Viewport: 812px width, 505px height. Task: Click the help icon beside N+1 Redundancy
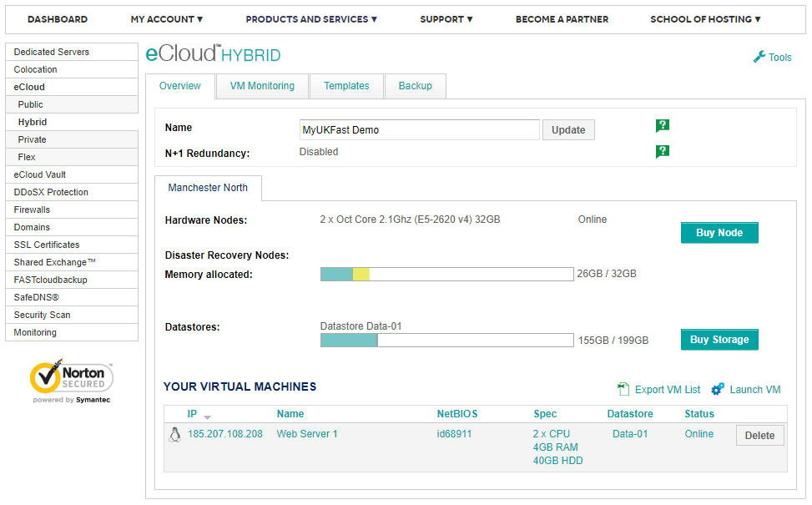(663, 151)
